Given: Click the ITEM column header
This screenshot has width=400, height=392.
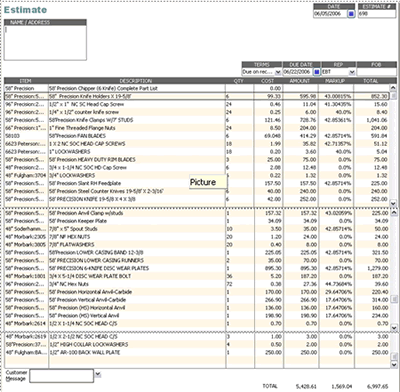Looking at the screenshot, I should (x=26, y=81).
